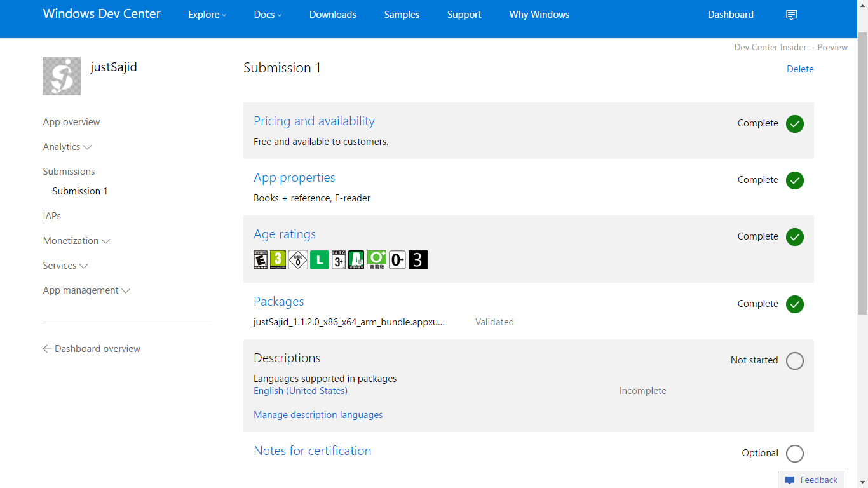Click the Windows Dev Center logo text
868x488 pixels.
click(102, 13)
